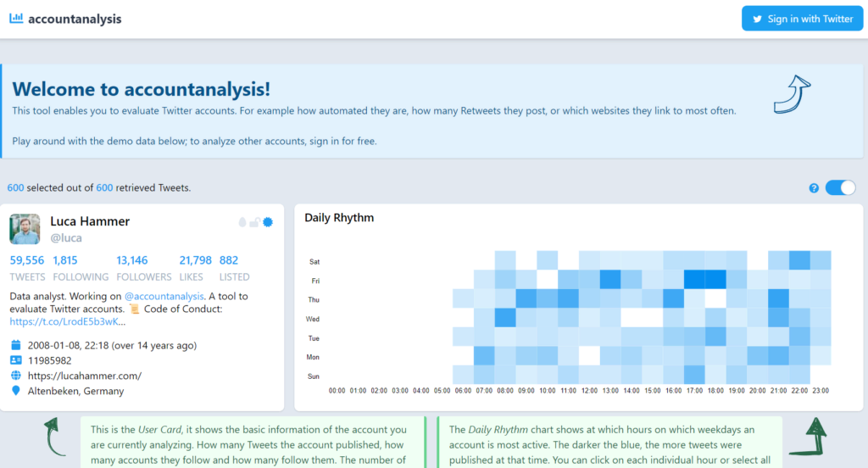Click the 11985982 account ID text
The height and width of the screenshot is (468, 868).
coord(50,360)
